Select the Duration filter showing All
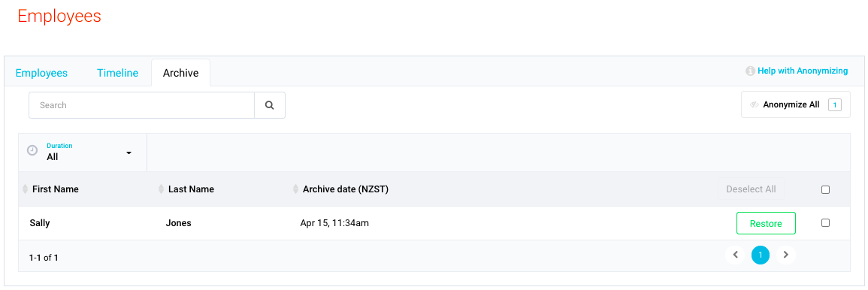 [83, 152]
